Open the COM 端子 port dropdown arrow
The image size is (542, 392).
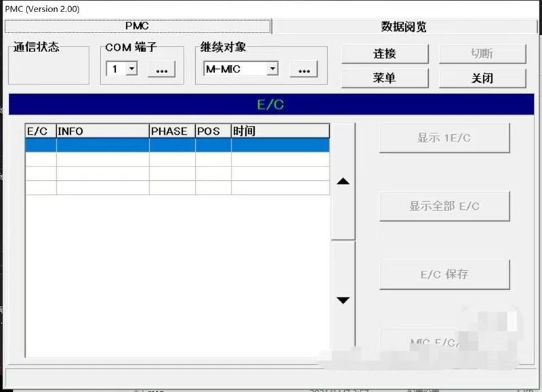(131, 68)
